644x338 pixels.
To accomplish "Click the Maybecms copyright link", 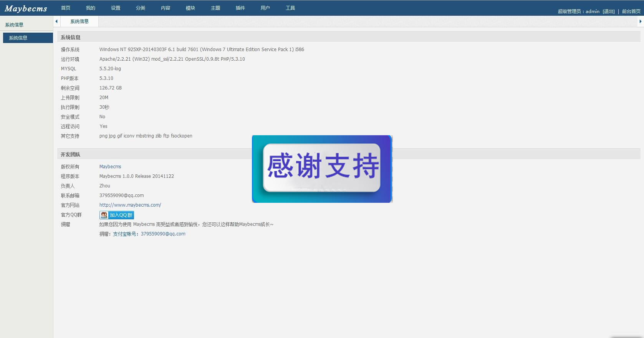I will pos(110,167).
